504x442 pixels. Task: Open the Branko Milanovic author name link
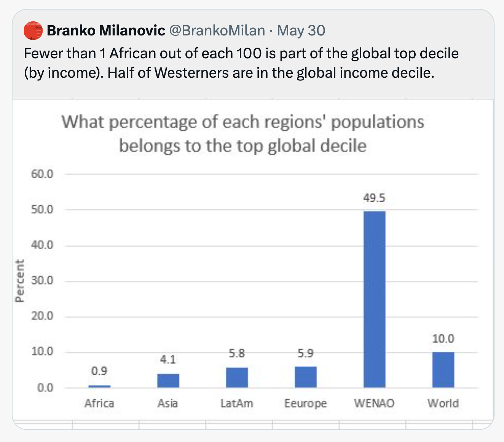106,30
